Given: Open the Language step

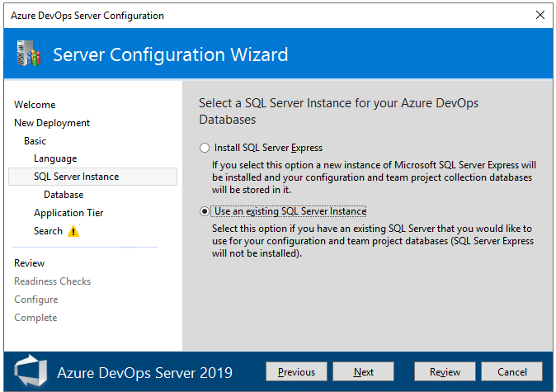Looking at the screenshot, I should coord(55,158).
